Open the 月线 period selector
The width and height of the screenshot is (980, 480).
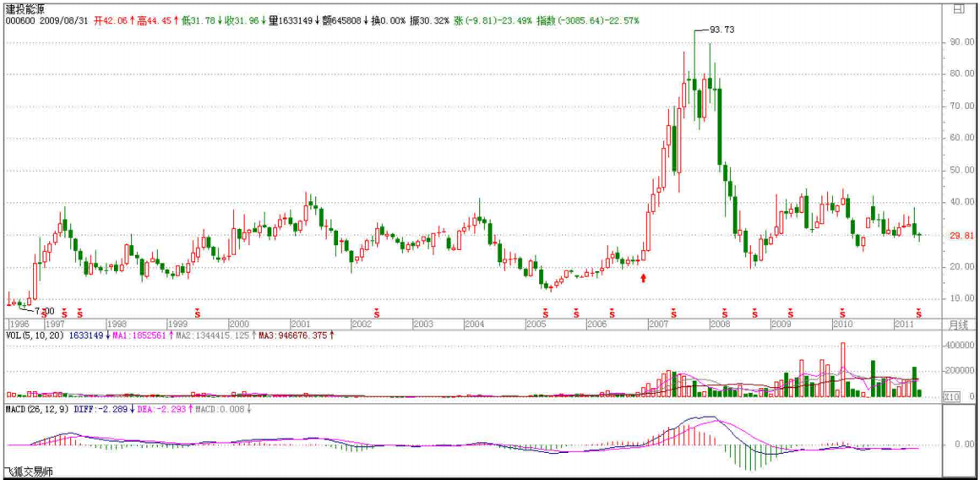tap(957, 325)
